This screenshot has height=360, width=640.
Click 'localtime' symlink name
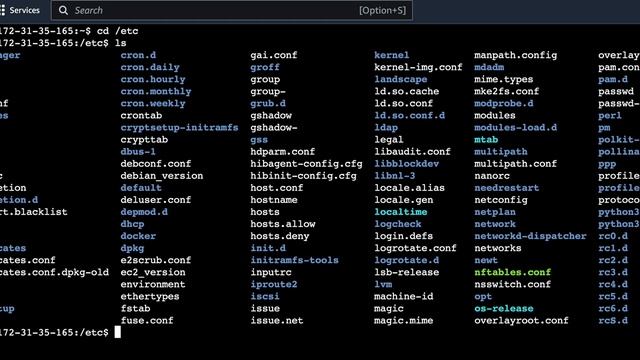(401, 212)
